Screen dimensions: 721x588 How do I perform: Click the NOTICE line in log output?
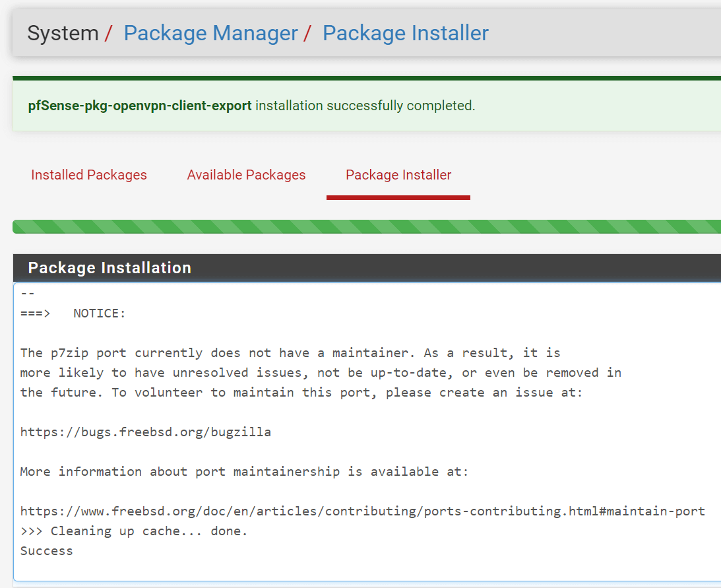pos(71,313)
